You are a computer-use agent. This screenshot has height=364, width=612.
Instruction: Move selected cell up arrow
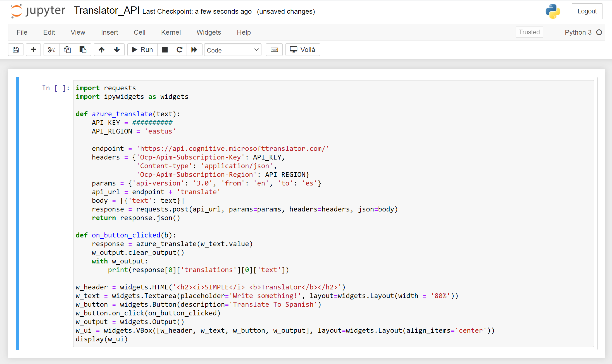pyautogui.click(x=102, y=50)
